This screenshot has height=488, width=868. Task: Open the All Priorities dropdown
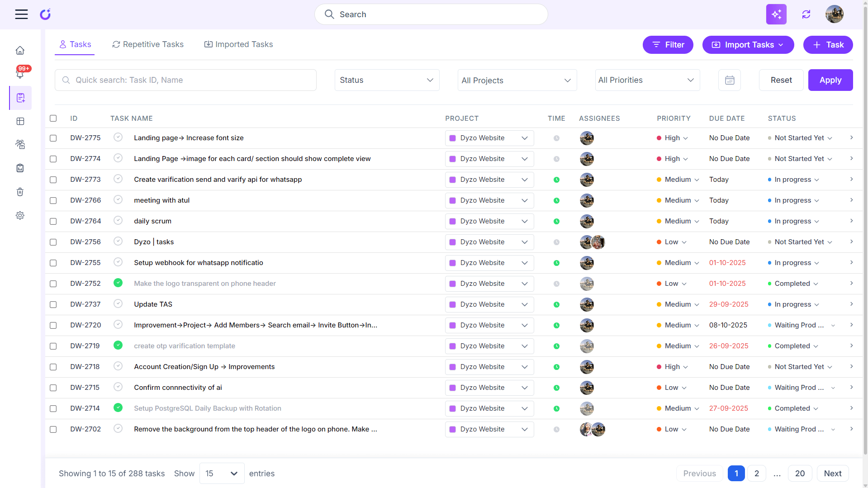click(x=647, y=80)
